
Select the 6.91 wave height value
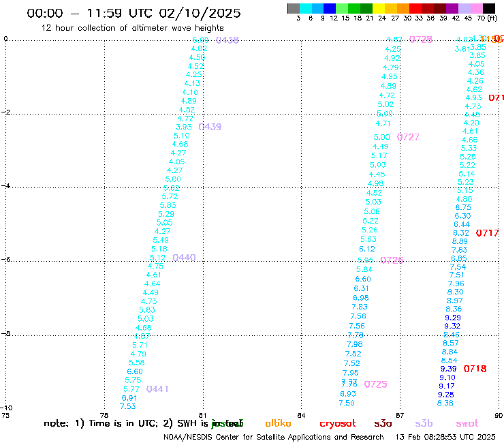point(129,398)
